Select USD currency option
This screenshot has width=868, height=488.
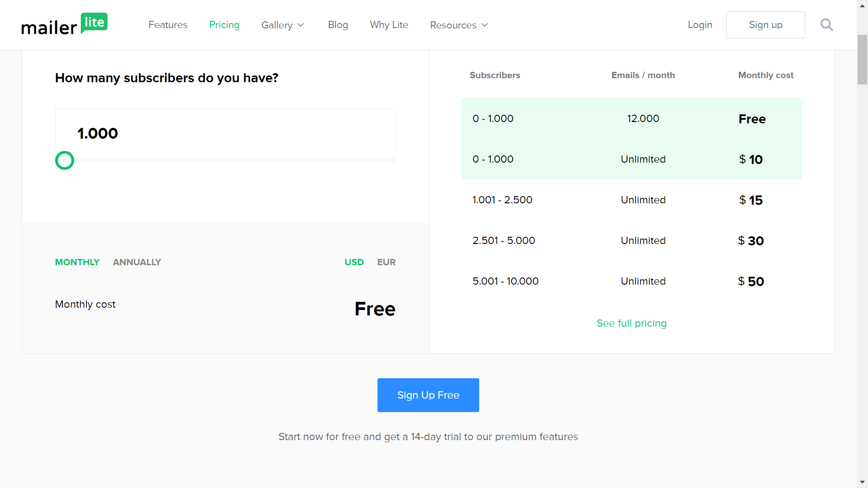354,262
